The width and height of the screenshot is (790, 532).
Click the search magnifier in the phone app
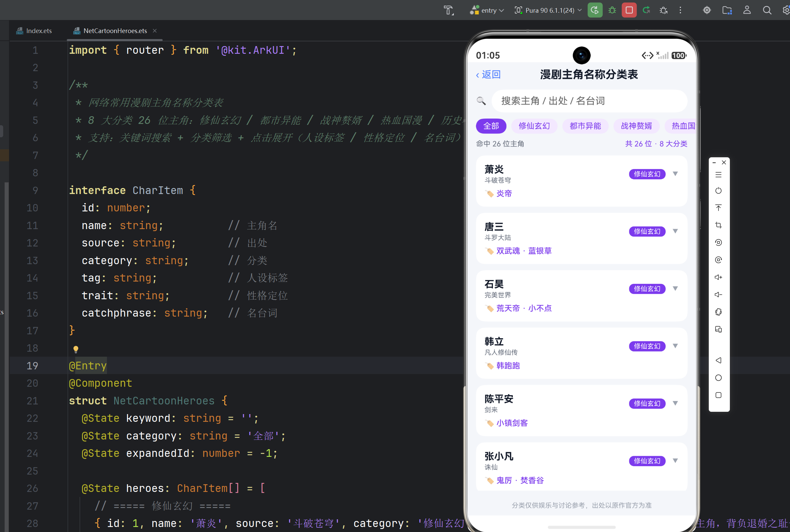click(x=481, y=101)
